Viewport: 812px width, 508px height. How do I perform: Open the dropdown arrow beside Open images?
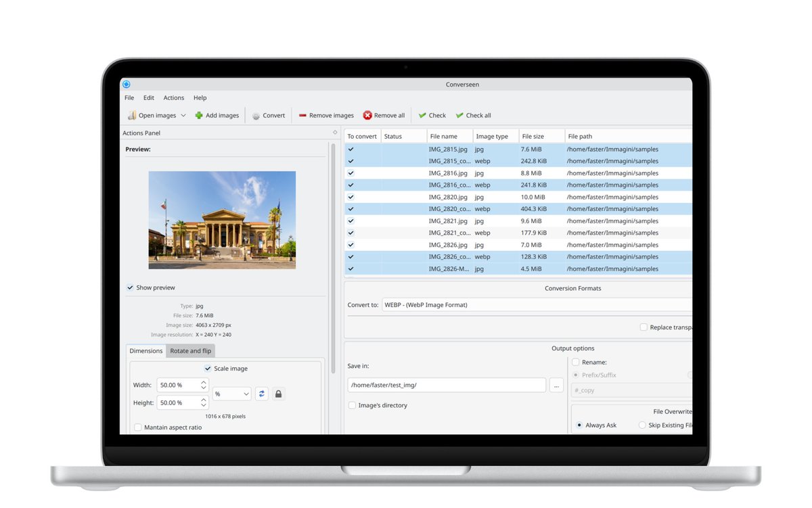point(183,116)
